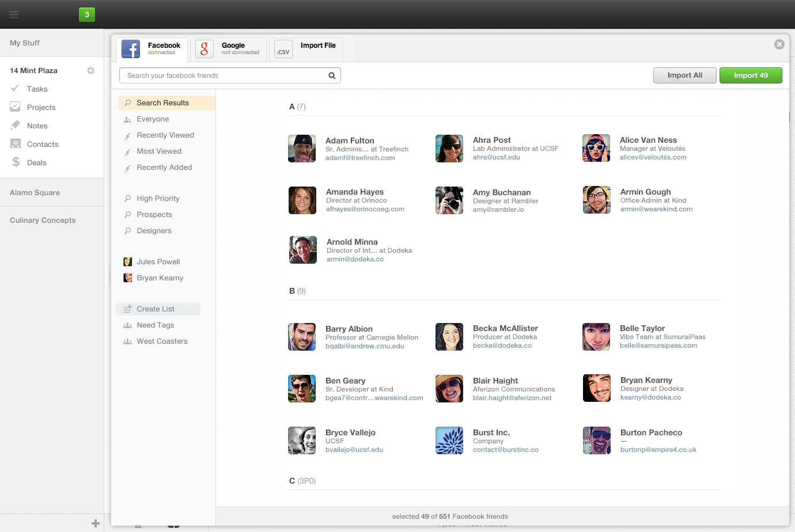Click the Notes tag icon

(x=16, y=125)
